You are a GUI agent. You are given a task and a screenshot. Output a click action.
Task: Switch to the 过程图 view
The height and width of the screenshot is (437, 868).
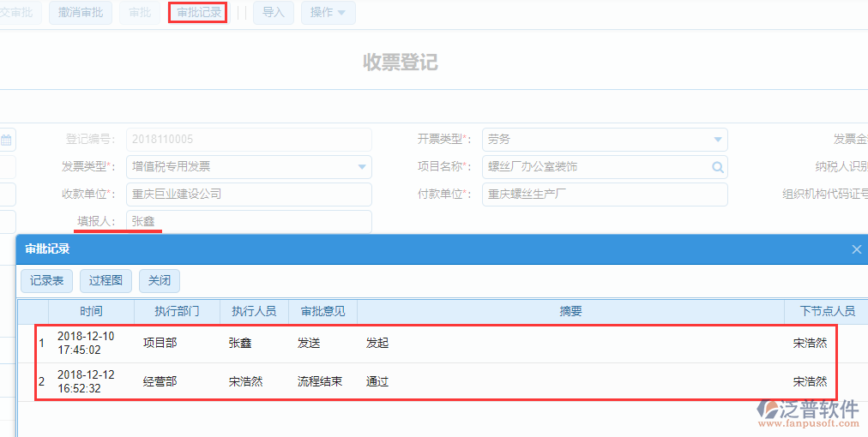click(105, 281)
